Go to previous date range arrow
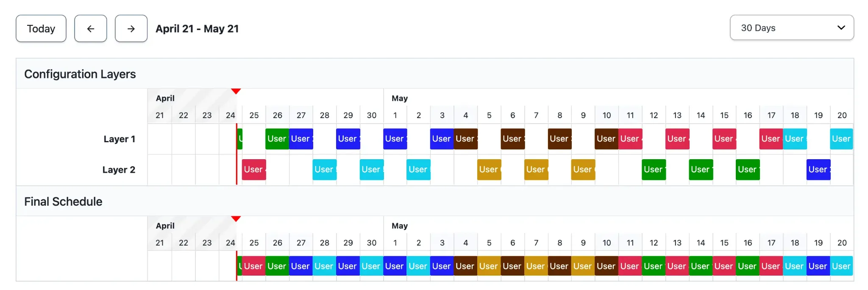The height and width of the screenshot is (290, 868). click(91, 28)
